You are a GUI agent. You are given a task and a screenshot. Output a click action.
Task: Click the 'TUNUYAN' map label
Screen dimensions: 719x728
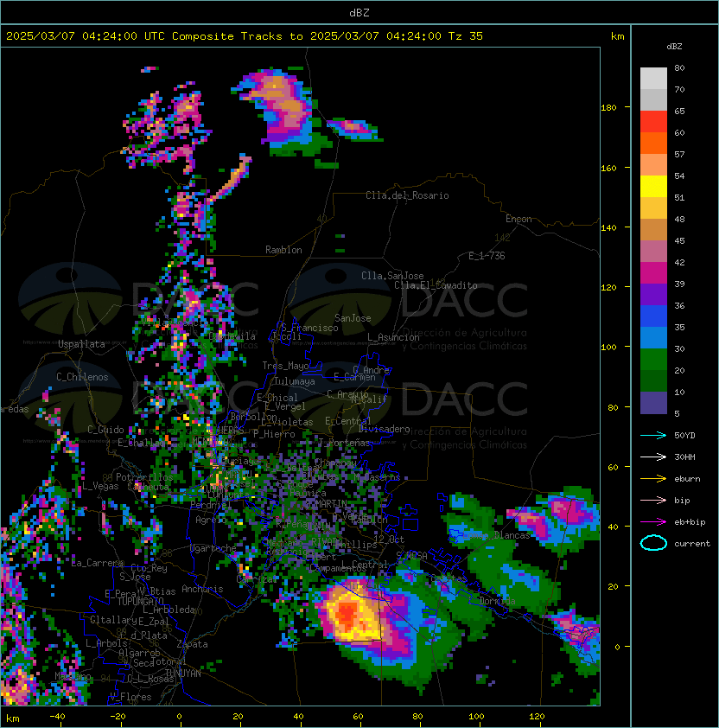coord(183,674)
